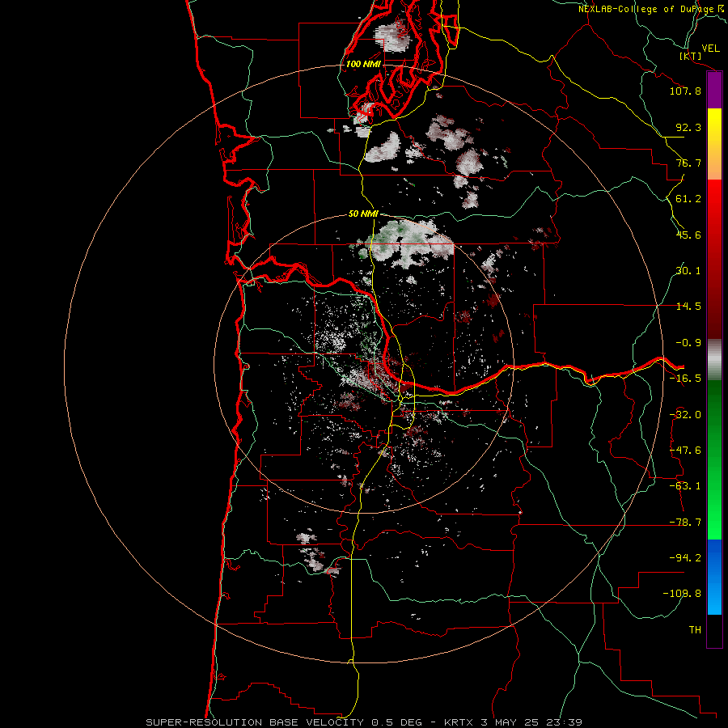Click the -78.7 velocity scale label
The image size is (728, 728).
[685, 523]
